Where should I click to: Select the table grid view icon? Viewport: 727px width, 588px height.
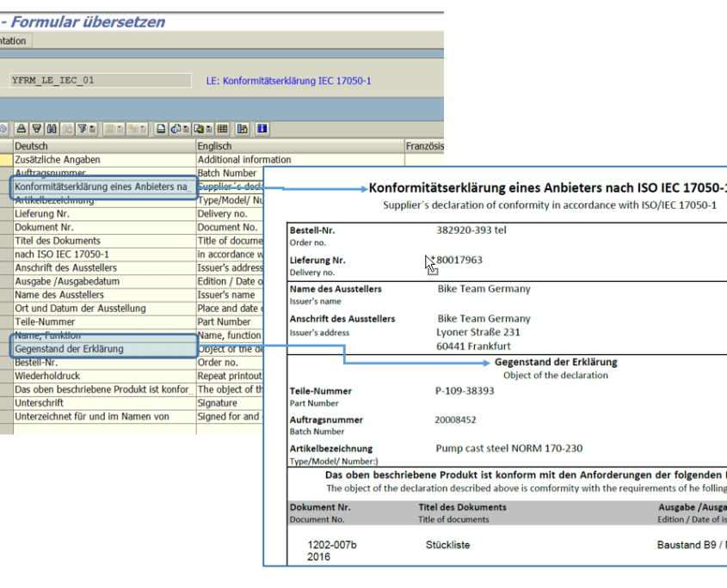pos(221,128)
